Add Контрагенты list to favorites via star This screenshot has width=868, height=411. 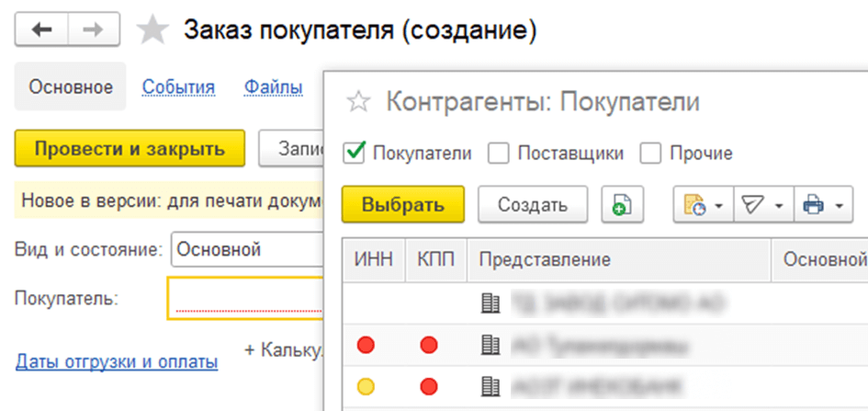(361, 101)
